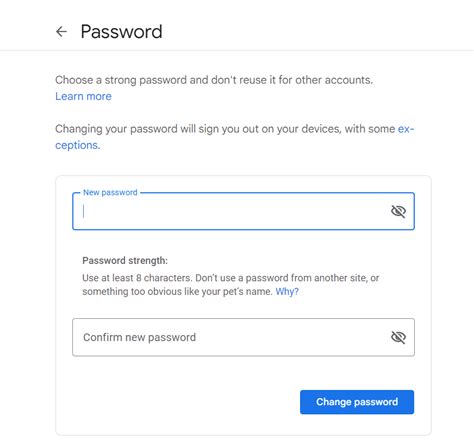Click the 'Use at least 8 characters' hint

[x=137, y=278]
